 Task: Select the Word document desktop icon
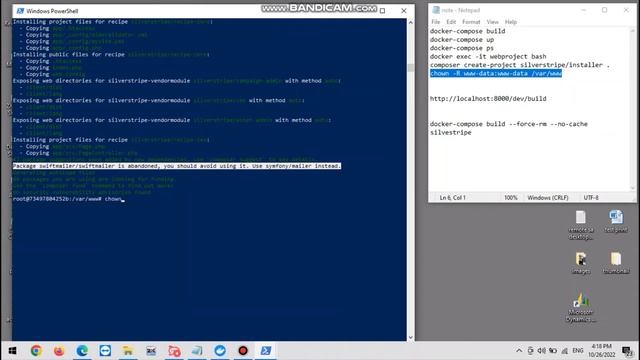[616, 222]
